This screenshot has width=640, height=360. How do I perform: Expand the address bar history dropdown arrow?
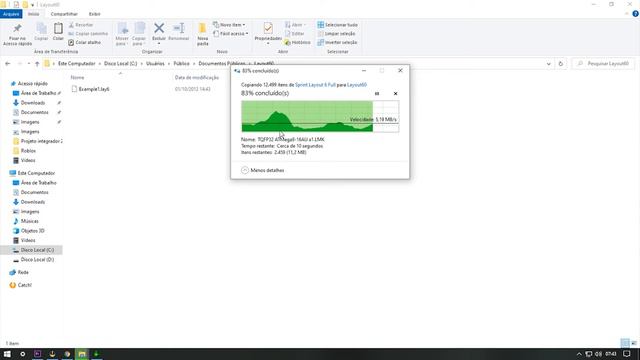click(x=549, y=64)
